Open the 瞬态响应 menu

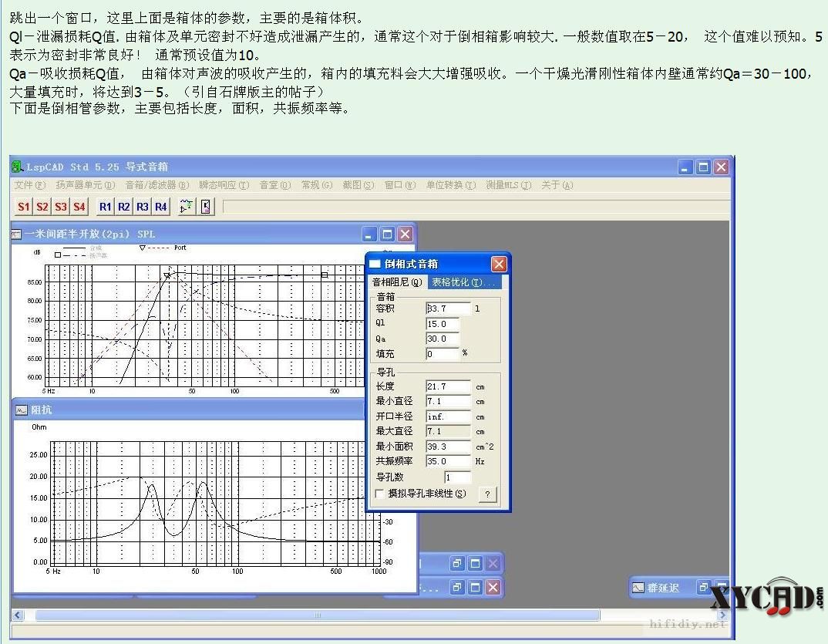pyautogui.click(x=224, y=185)
